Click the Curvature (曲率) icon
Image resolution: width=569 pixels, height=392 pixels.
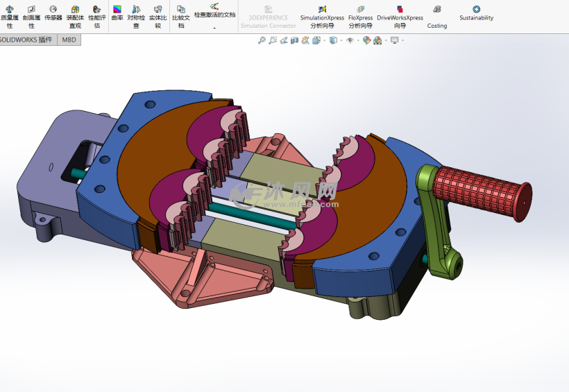pos(117,14)
